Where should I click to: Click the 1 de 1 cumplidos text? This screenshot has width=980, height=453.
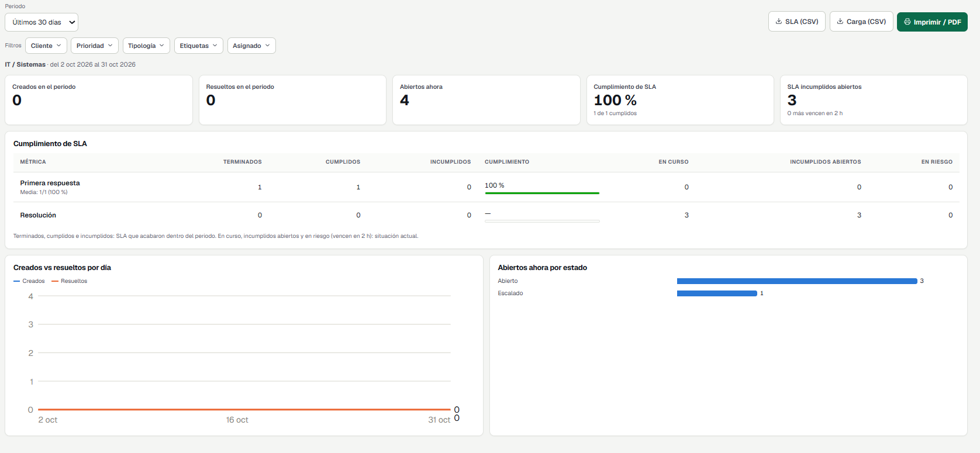[615, 113]
